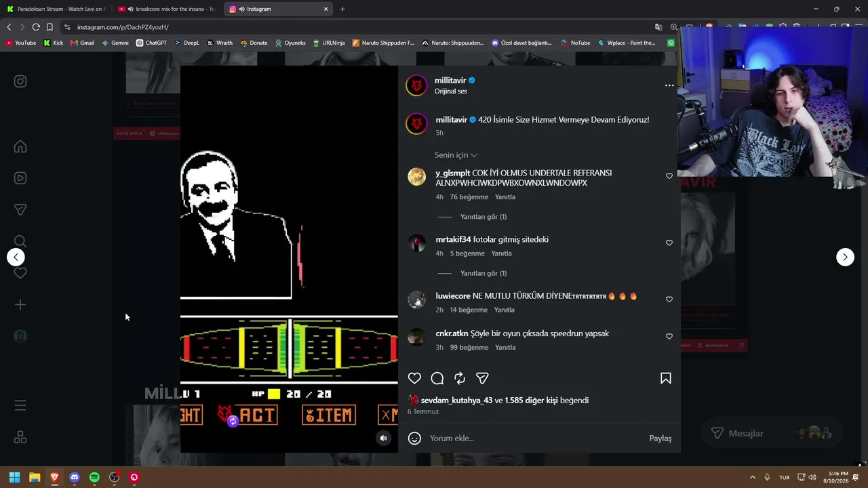868x488 pixels.
Task: Open the three-dot post options menu
Action: 669,85
